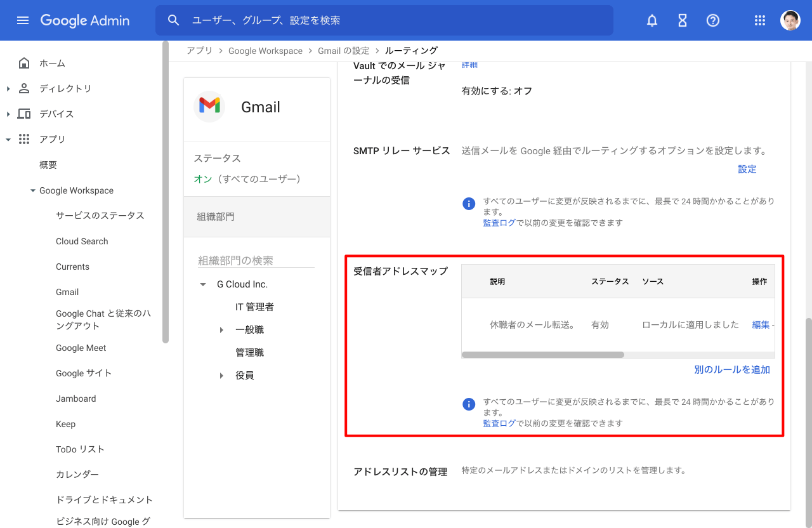This screenshot has height=528, width=812.
Task: Click the search users, groups, settings field
Action: click(384, 20)
